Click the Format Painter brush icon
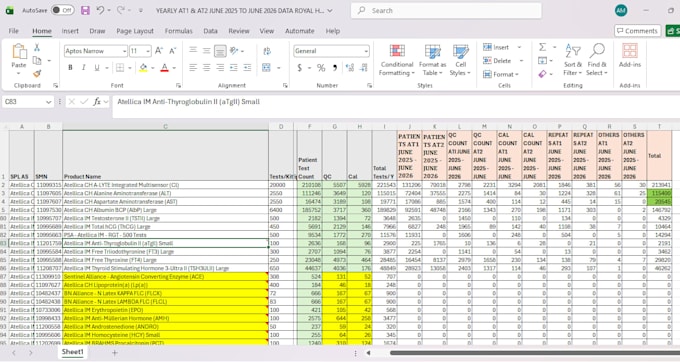This screenshot has height=362, width=680. point(37,74)
